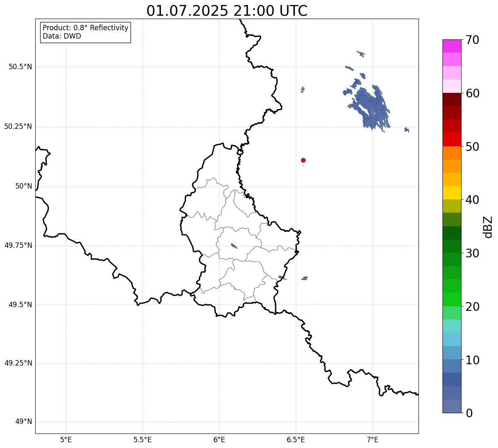Click the colorbar tick label '60'

[472, 93]
